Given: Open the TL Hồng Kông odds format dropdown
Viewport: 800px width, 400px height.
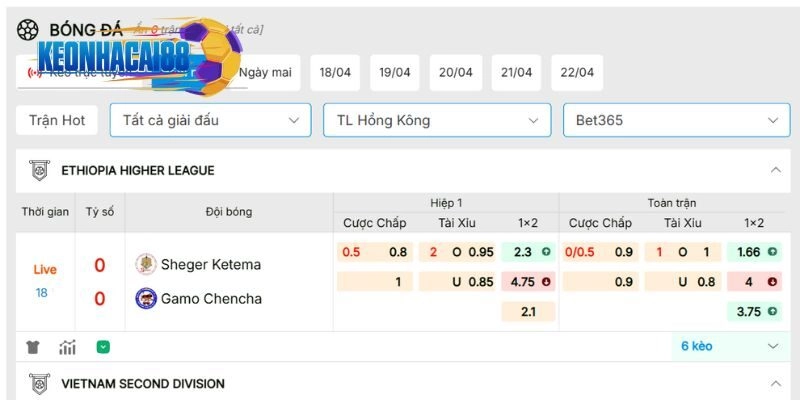Looking at the screenshot, I should tap(436, 120).
